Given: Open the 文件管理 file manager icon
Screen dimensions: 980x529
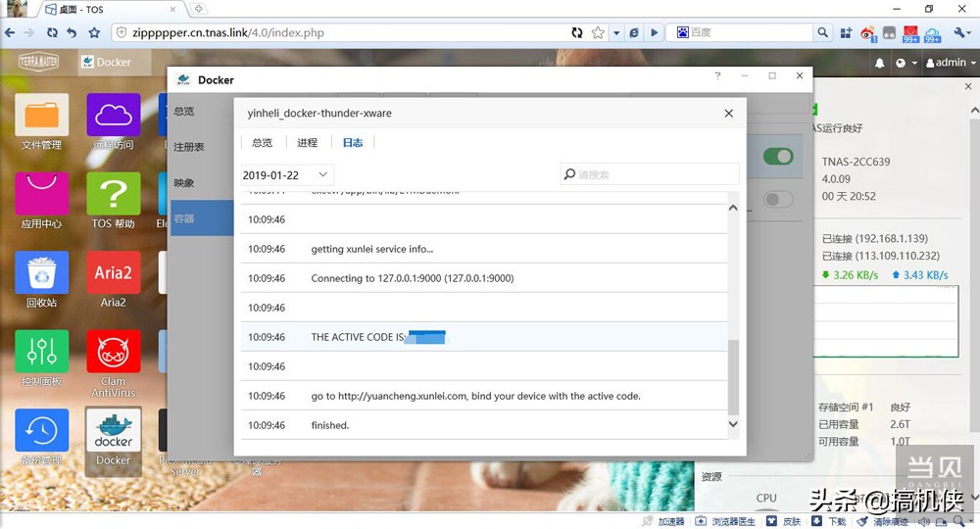Looking at the screenshot, I should click(41, 115).
